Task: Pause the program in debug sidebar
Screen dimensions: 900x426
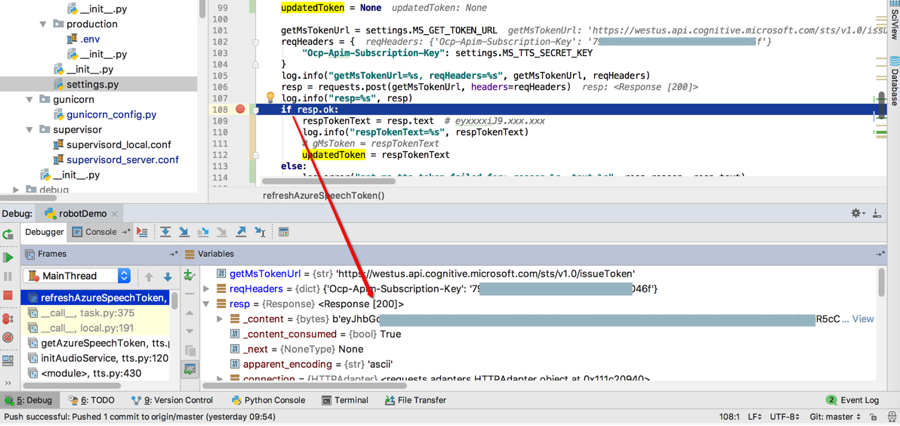Action: [x=8, y=276]
